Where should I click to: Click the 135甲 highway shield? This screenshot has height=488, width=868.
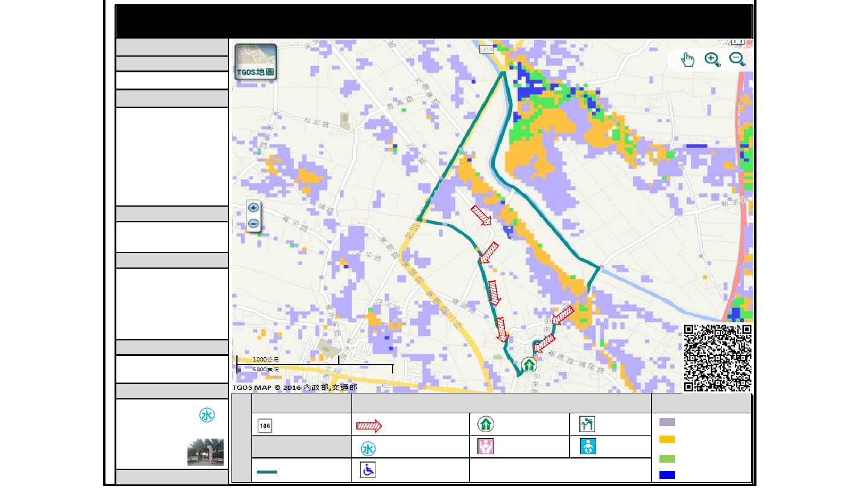pyautogui.click(x=486, y=49)
